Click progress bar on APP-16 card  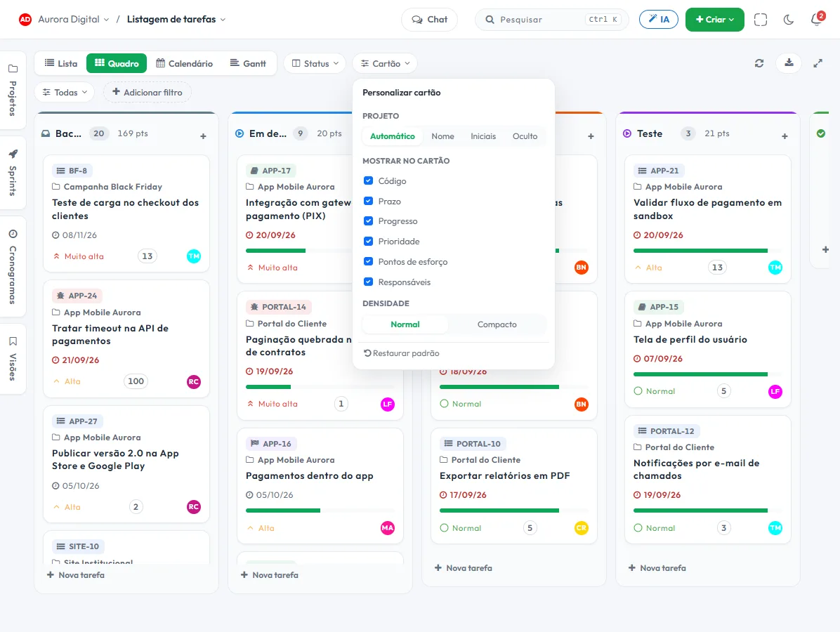pyautogui.click(x=320, y=511)
